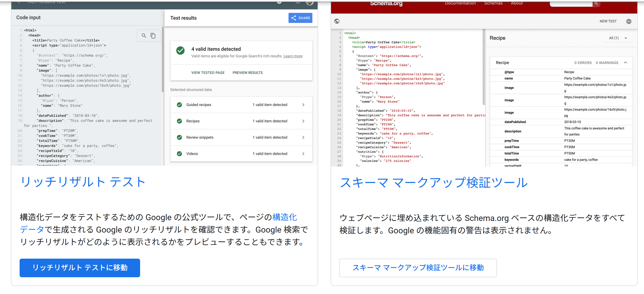Click the Schema.org search magnifier button

tap(596, 4)
